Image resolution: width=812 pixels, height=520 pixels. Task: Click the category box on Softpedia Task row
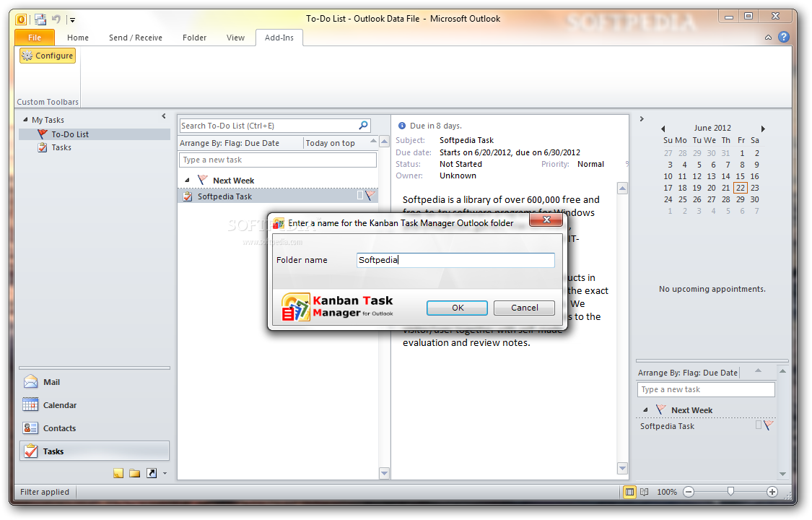pos(360,195)
